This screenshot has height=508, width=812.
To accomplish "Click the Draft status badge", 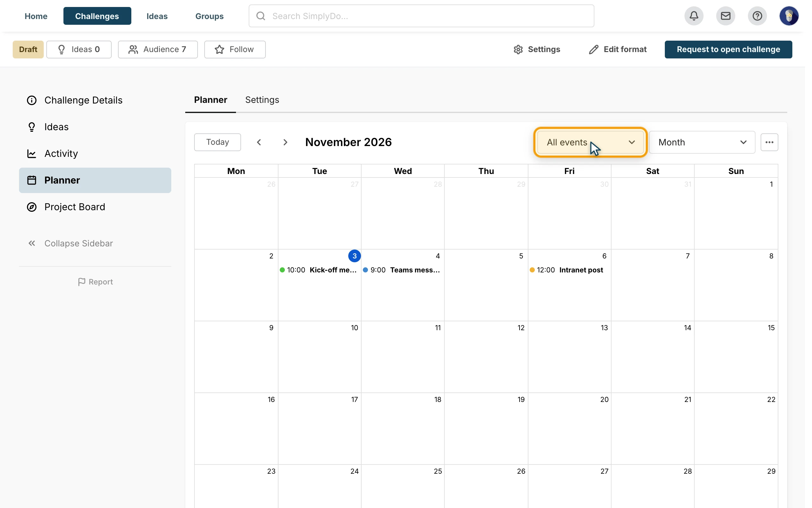I will (28, 50).
